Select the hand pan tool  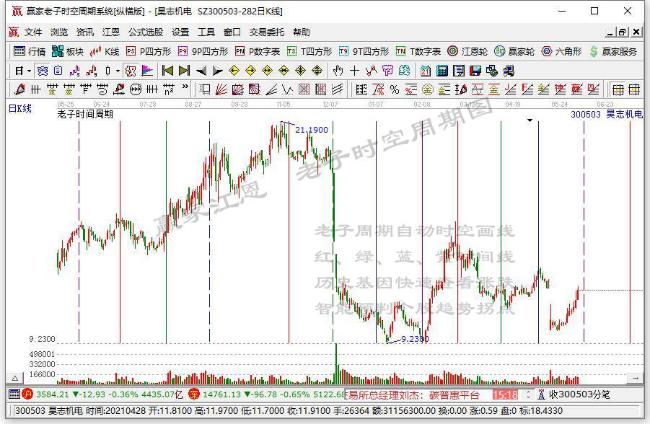tap(338, 71)
